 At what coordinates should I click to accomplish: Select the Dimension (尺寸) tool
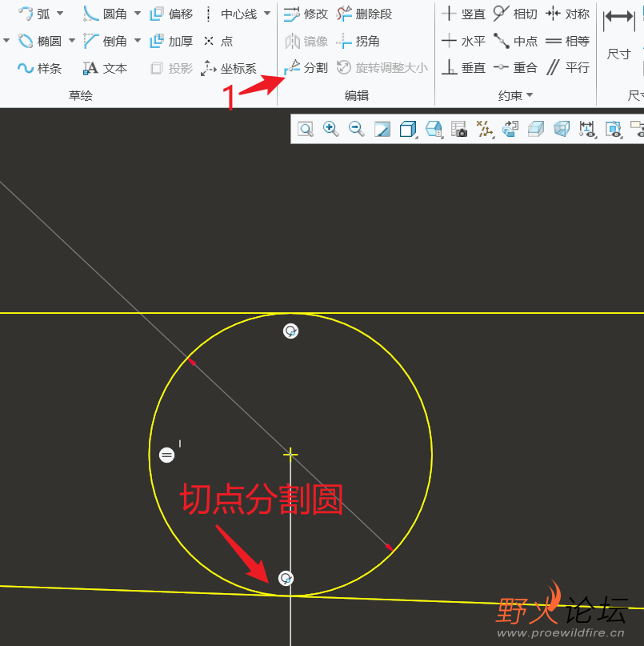click(618, 35)
